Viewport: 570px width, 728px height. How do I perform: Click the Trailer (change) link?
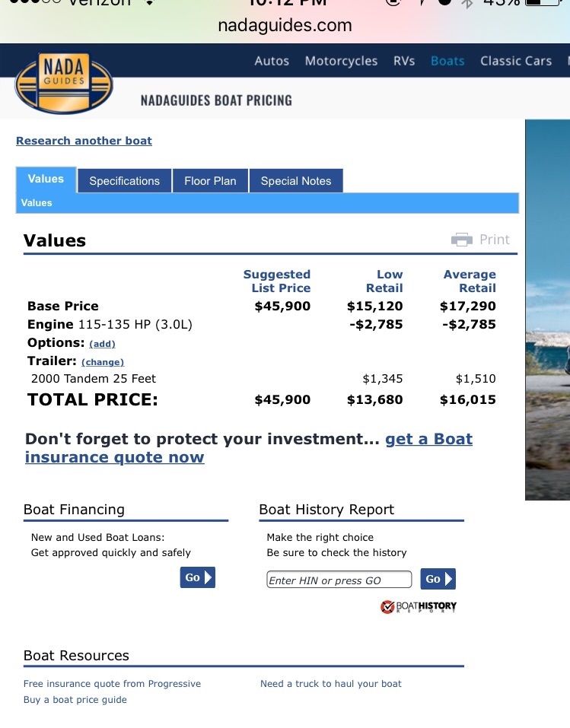[103, 362]
